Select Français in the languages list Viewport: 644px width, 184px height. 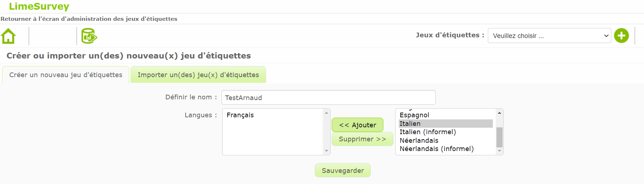coord(240,115)
